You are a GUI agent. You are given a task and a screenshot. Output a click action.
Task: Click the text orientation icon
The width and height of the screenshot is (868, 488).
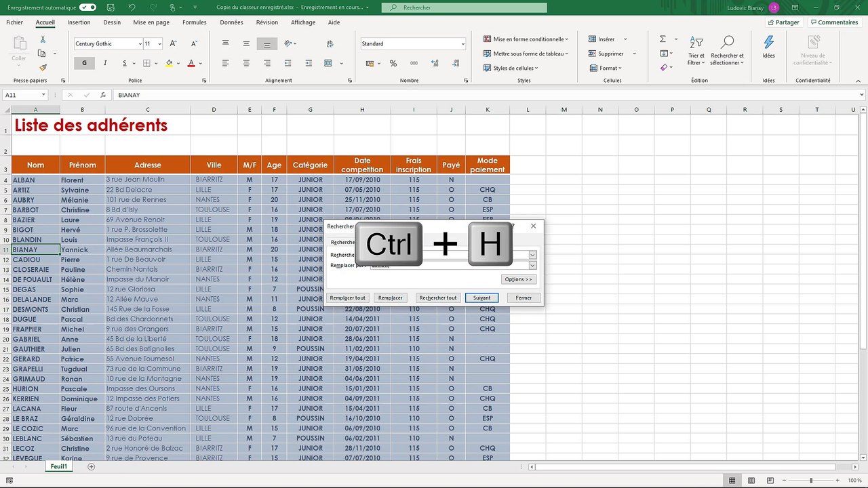click(289, 43)
